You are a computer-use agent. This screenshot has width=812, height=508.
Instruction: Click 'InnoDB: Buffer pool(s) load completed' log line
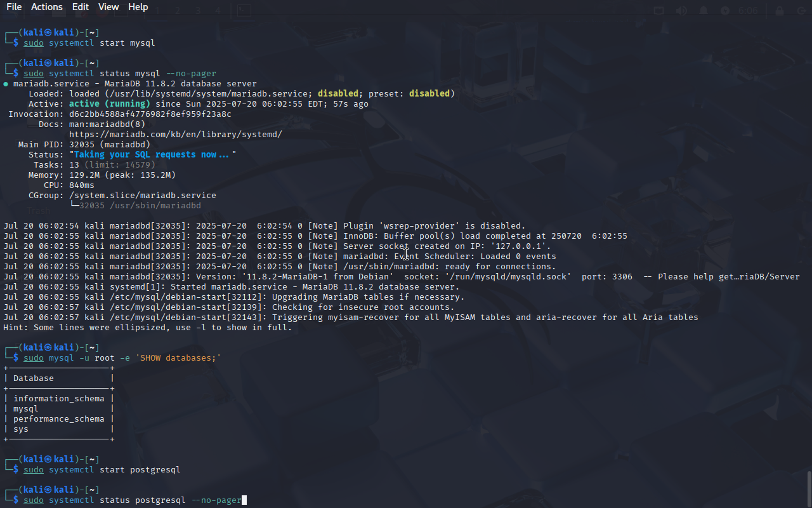pos(315,236)
